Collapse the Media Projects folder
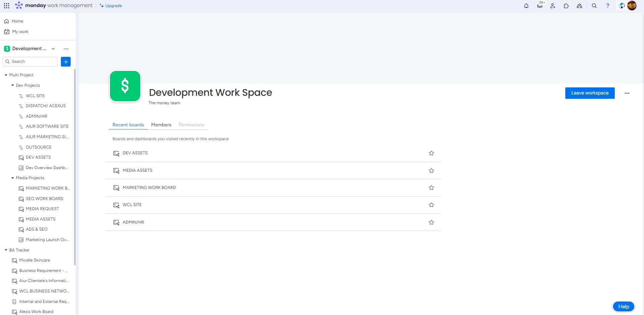 (12, 178)
